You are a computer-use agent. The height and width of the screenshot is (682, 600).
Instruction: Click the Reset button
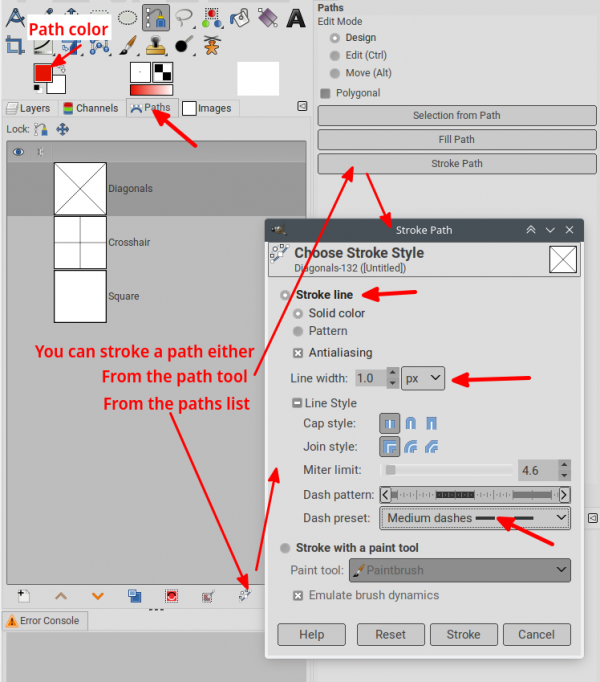[x=391, y=635]
